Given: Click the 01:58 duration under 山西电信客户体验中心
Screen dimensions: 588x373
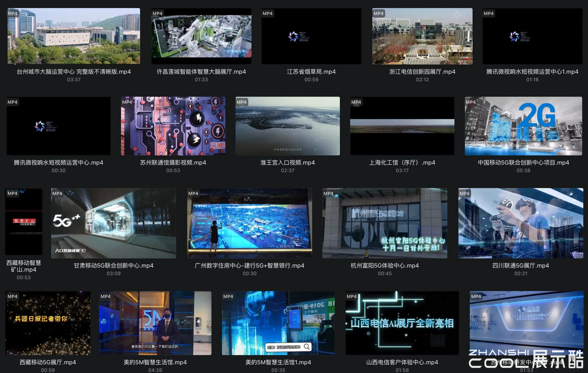Looking at the screenshot, I should click(x=402, y=370).
